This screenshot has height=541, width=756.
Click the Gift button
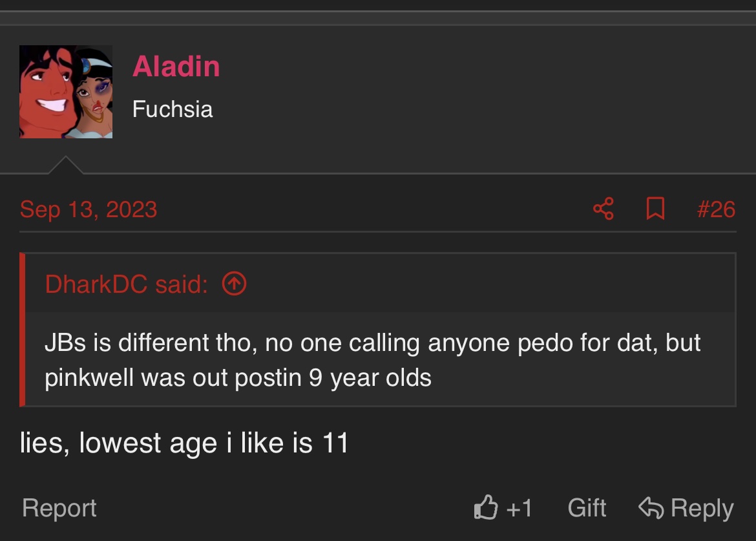pyautogui.click(x=587, y=508)
